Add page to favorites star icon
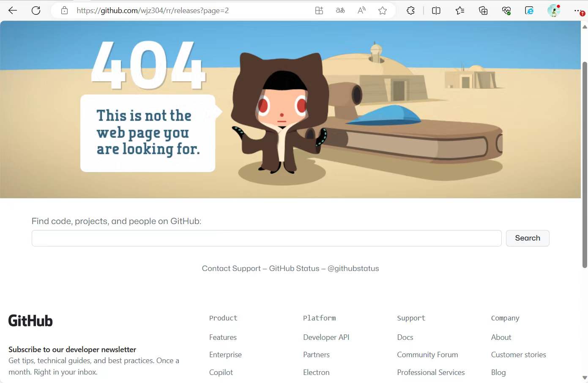Screen dimensions: 588x383 pyautogui.click(x=383, y=11)
